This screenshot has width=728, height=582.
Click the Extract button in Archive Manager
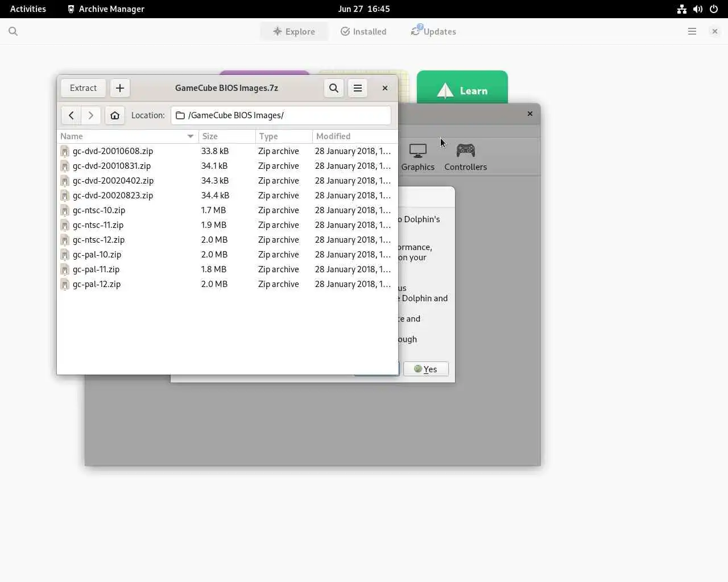(83, 88)
